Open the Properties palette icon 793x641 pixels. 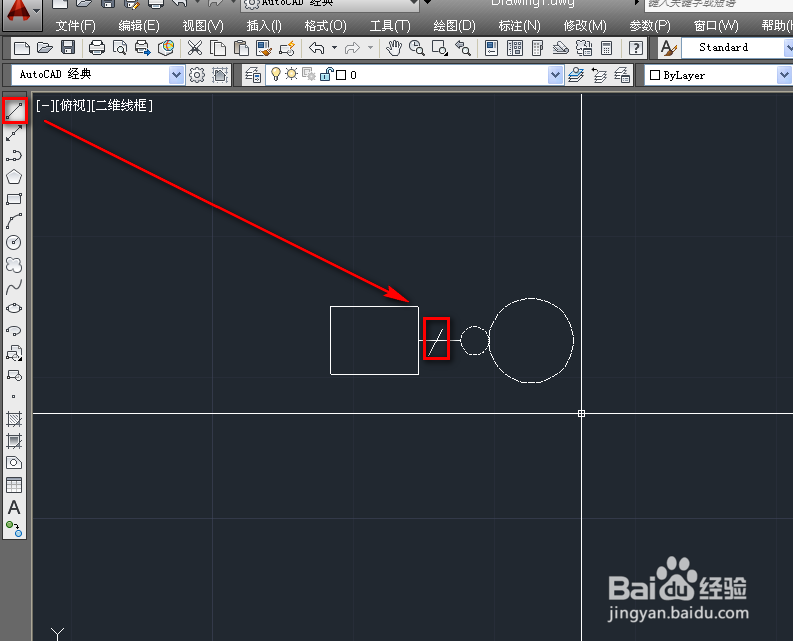point(491,49)
